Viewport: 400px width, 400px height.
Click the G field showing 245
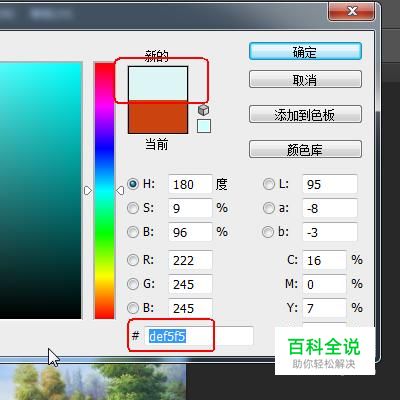tap(190, 284)
